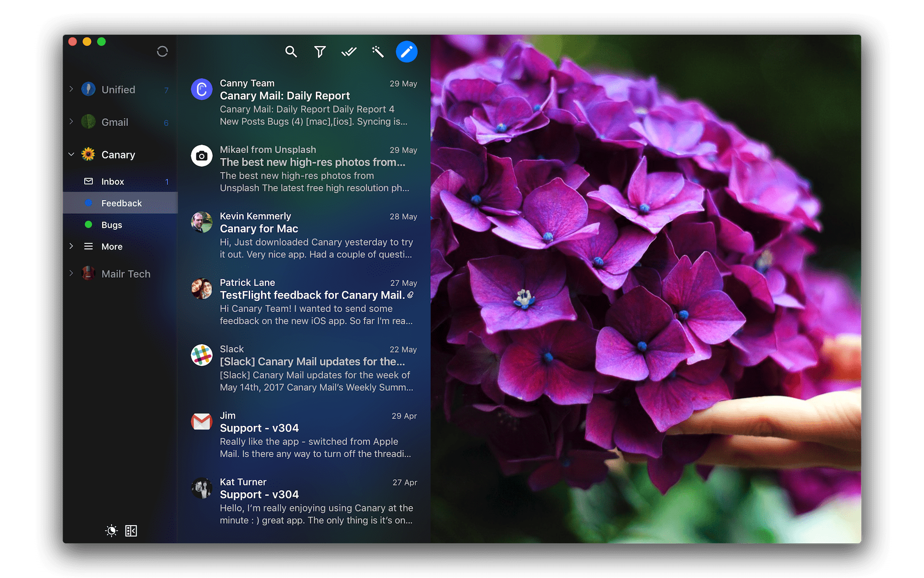Open the Canary for Mac email
Screen dimensions: 924x578
(x=304, y=236)
